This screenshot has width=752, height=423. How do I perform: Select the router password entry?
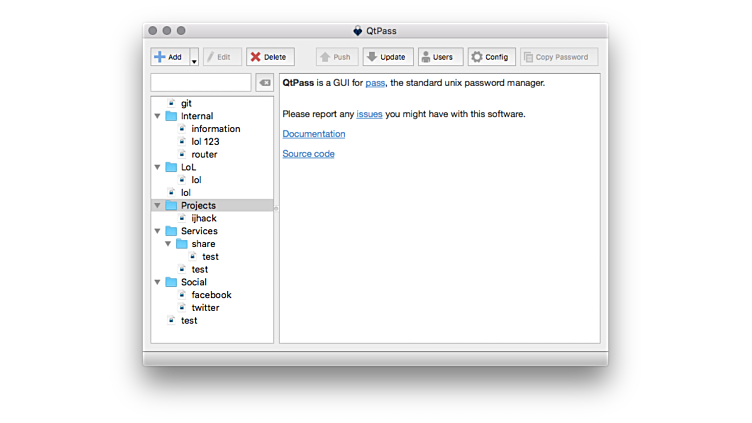point(204,154)
